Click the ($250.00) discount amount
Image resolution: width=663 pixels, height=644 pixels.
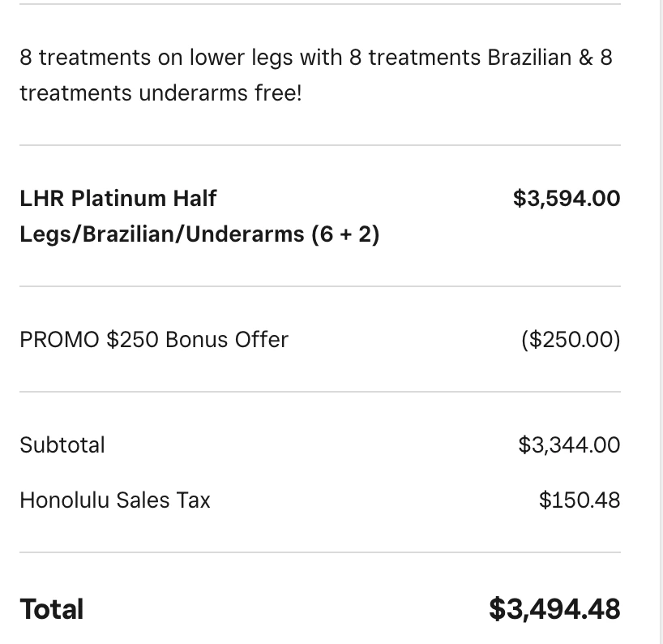pyautogui.click(x=571, y=339)
